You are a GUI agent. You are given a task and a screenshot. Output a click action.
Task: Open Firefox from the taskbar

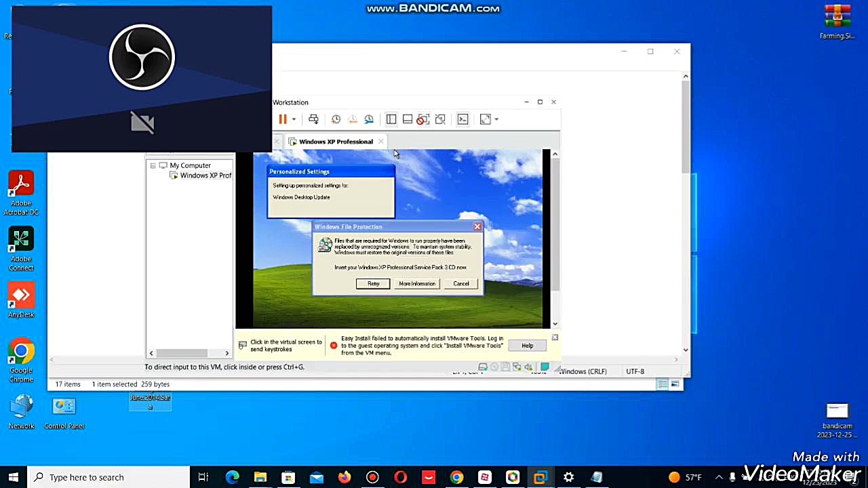pos(344,477)
